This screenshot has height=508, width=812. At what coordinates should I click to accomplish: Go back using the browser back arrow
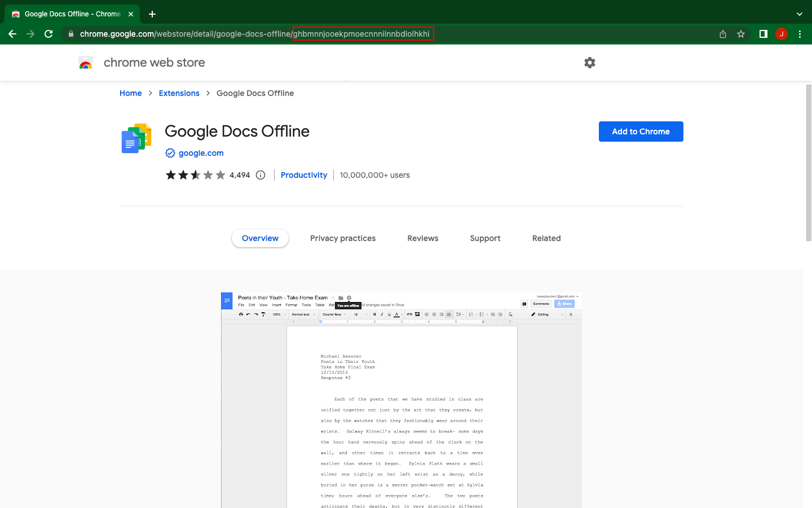12,34
